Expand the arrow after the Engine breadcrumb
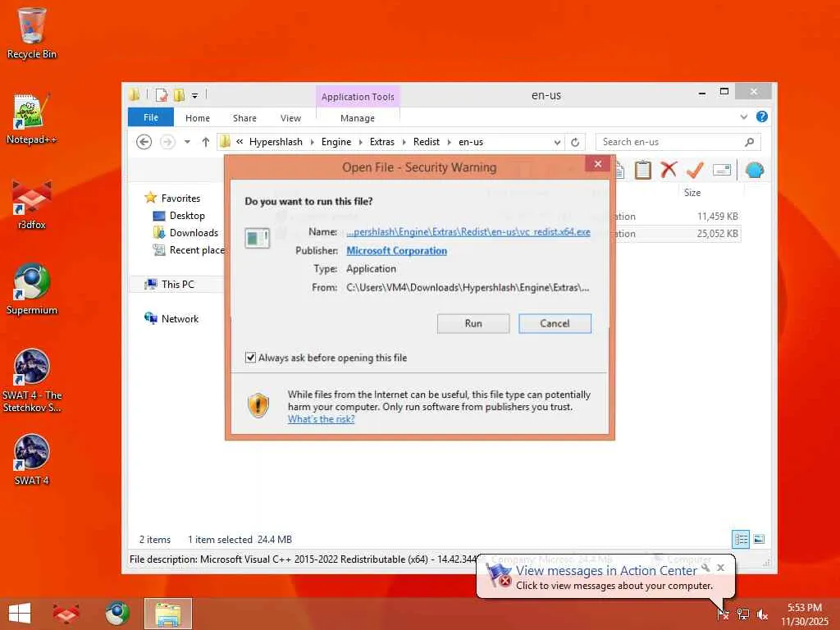Image resolution: width=840 pixels, height=630 pixels. click(x=361, y=142)
